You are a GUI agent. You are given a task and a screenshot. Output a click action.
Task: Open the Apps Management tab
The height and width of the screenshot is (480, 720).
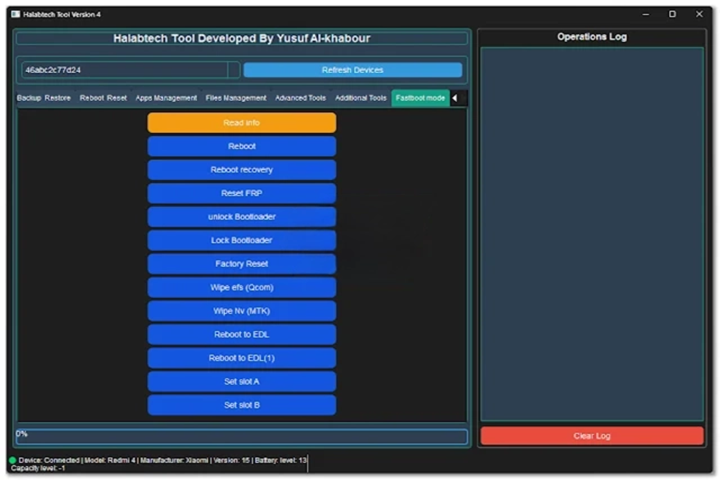166,98
